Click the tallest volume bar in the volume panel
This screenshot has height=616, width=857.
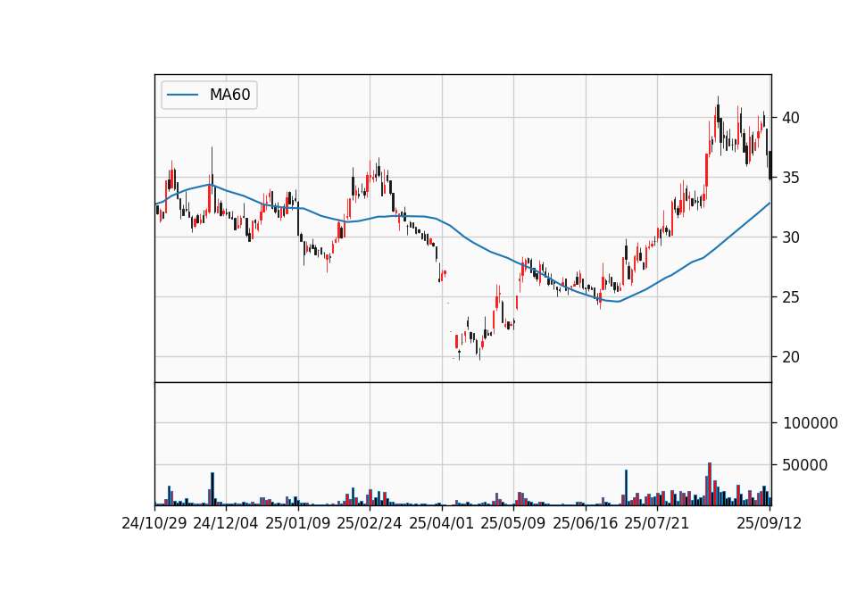click(710, 484)
